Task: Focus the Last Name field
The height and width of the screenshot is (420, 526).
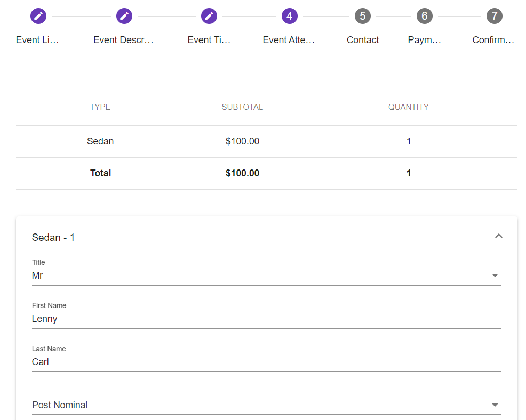Action: 267,362
